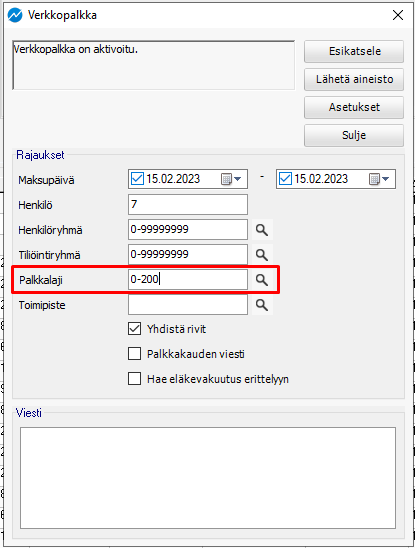Open calendar dropdown of end Maksupäivä
The width and height of the screenshot is (415, 548).
(x=379, y=179)
